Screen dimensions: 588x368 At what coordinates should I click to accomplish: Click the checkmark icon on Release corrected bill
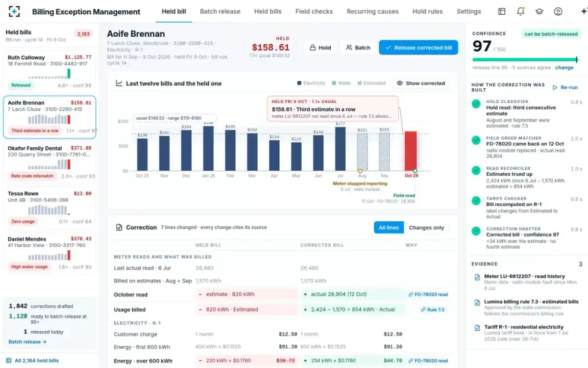(x=388, y=48)
